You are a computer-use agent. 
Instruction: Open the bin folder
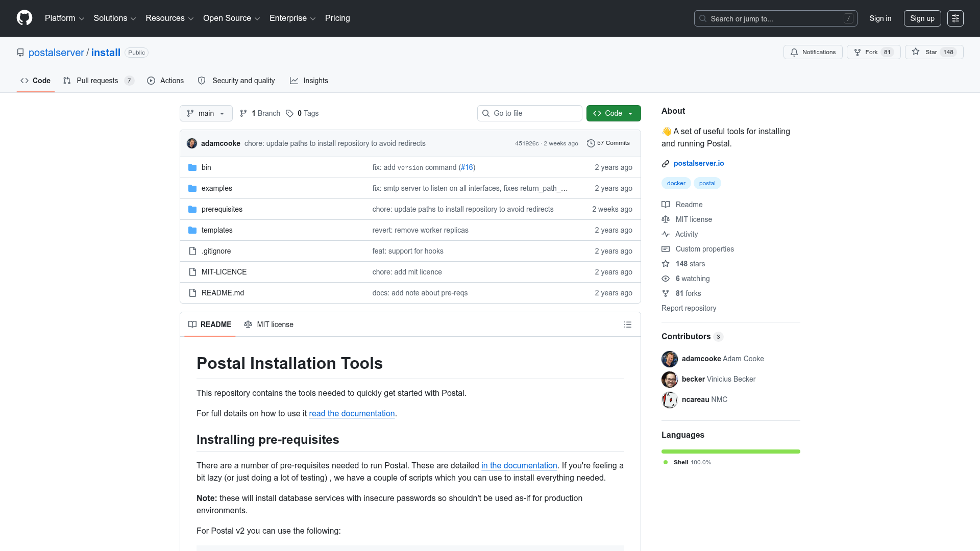[x=206, y=167]
